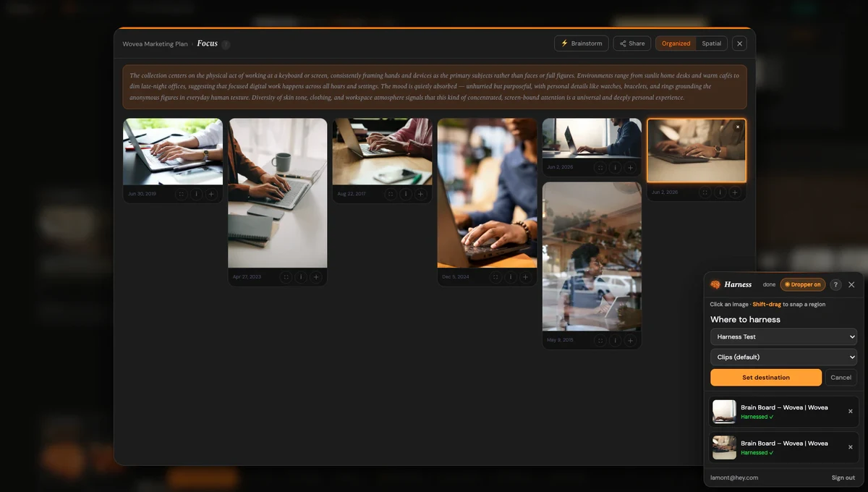
Task: Expand the Dec 5, 2024 image fullscreen
Action: click(495, 277)
